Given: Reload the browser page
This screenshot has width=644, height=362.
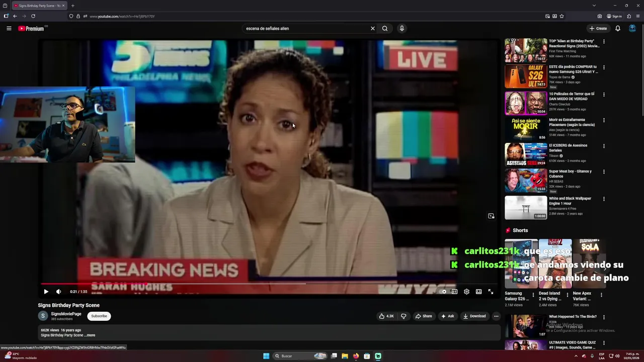Looking at the screenshot, I should click(33, 16).
